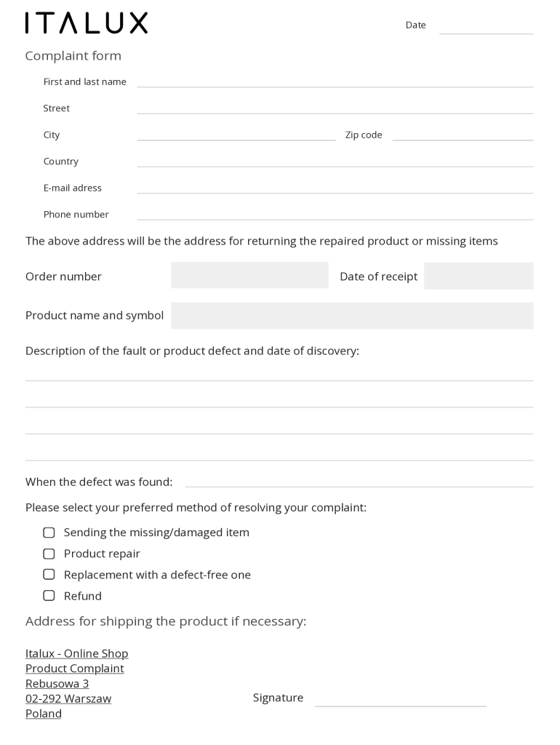Click the Street input line
The image size is (560, 745).
335,107
